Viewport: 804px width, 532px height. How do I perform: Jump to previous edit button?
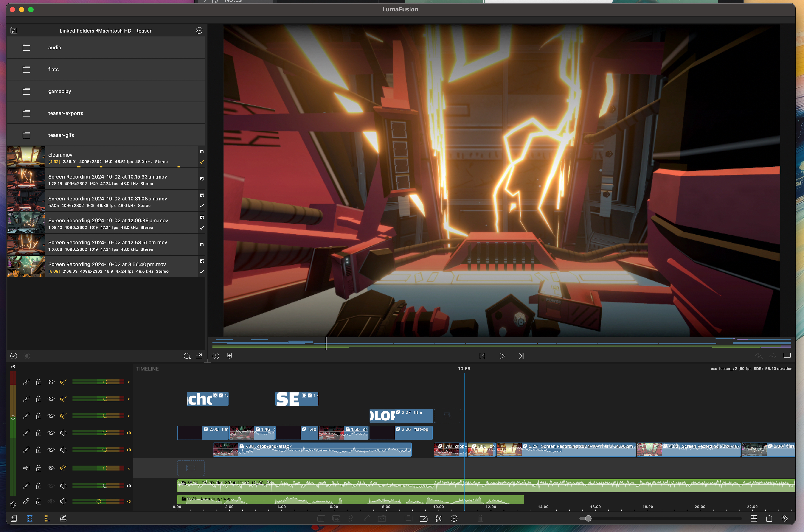coord(482,356)
